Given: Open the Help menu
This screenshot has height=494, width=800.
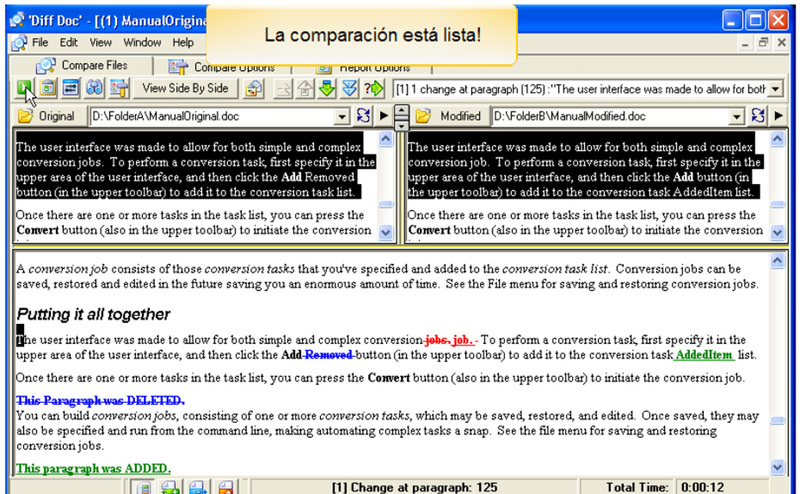Looking at the screenshot, I should tap(183, 42).
